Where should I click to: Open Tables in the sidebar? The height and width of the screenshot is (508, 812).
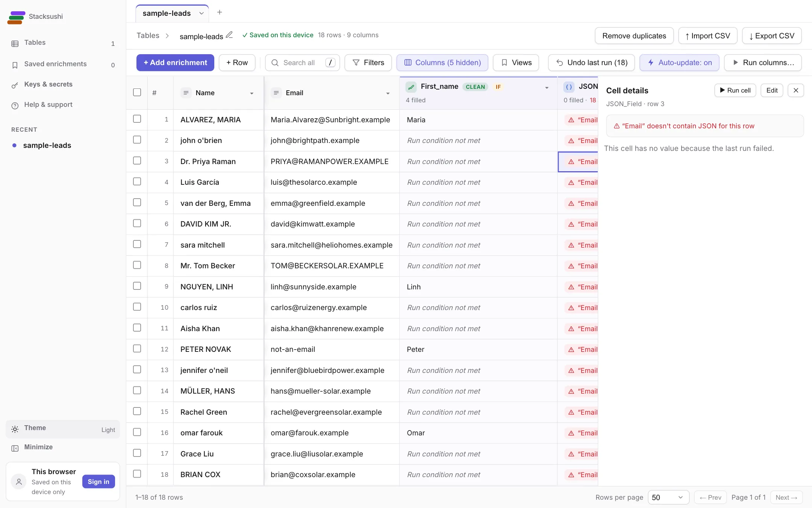63,43
